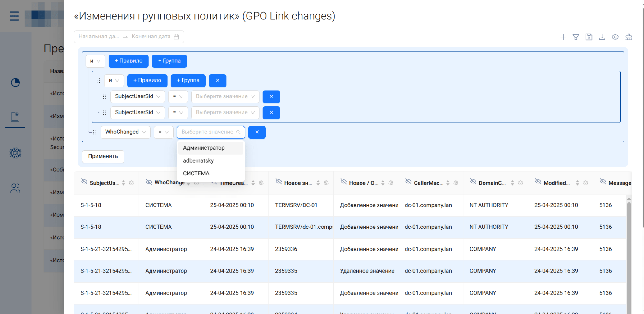Click the 'Начальная дата' start date field

click(99, 37)
